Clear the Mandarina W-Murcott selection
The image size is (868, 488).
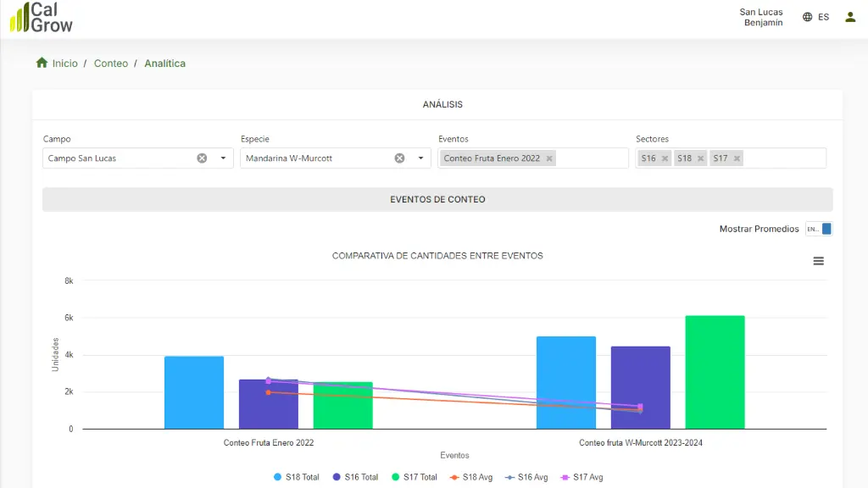[400, 158]
